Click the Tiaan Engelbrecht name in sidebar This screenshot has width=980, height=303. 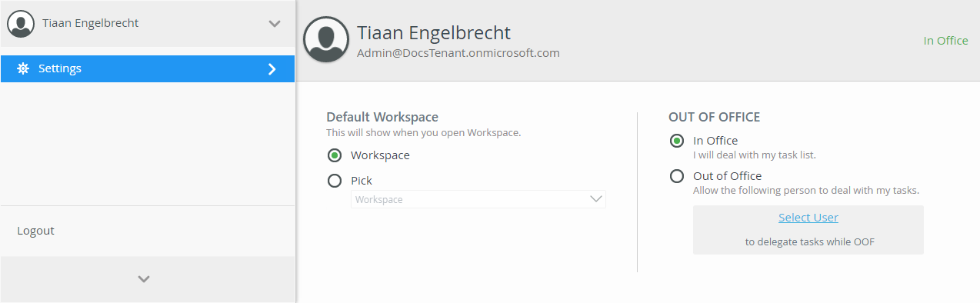[x=91, y=23]
